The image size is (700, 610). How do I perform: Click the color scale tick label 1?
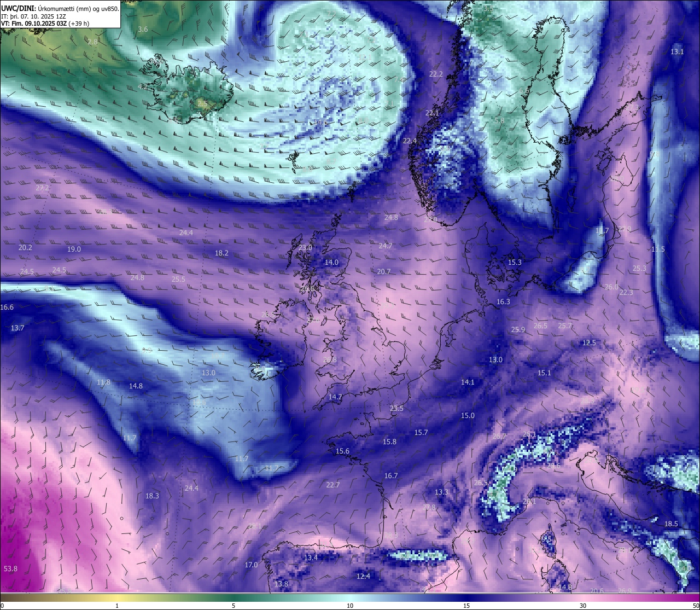coord(117,605)
